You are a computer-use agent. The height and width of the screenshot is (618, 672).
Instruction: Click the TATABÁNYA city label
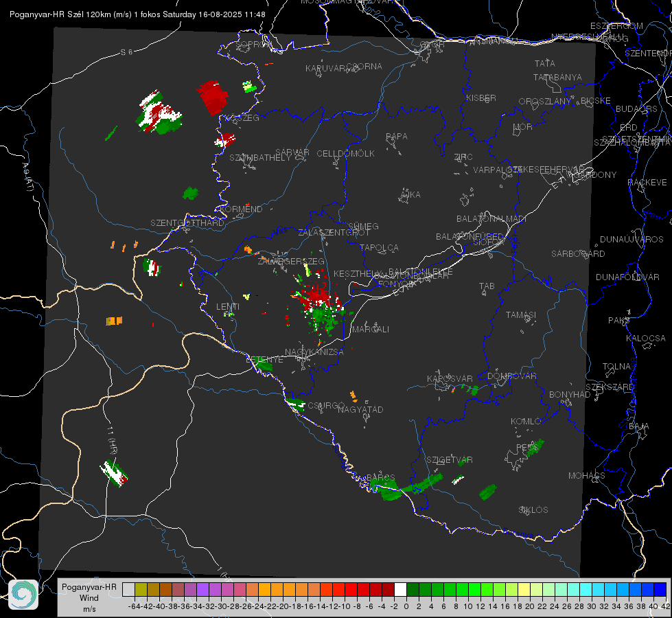click(557, 77)
